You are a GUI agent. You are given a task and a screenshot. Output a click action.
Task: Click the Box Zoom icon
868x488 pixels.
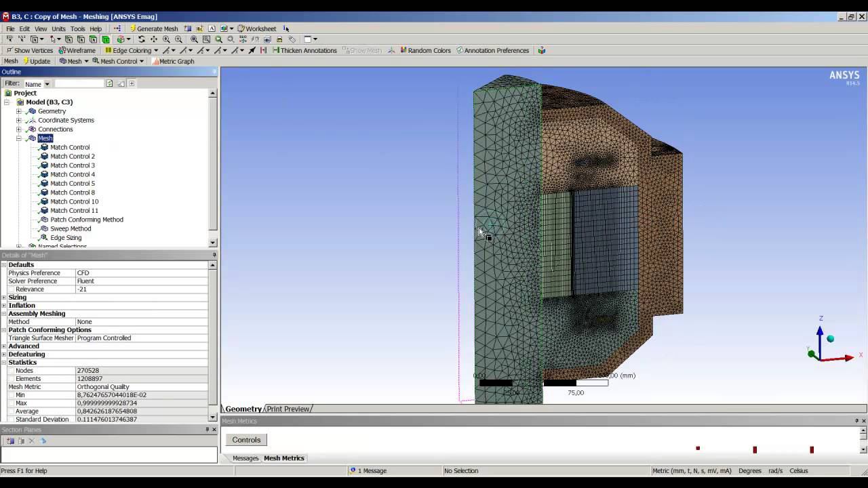point(178,39)
